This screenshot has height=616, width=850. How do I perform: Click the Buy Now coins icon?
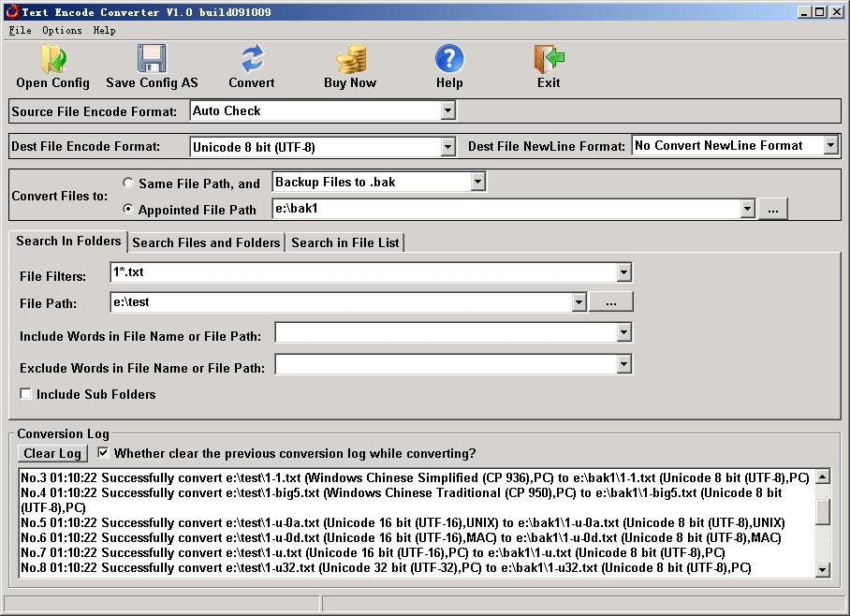pyautogui.click(x=351, y=59)
